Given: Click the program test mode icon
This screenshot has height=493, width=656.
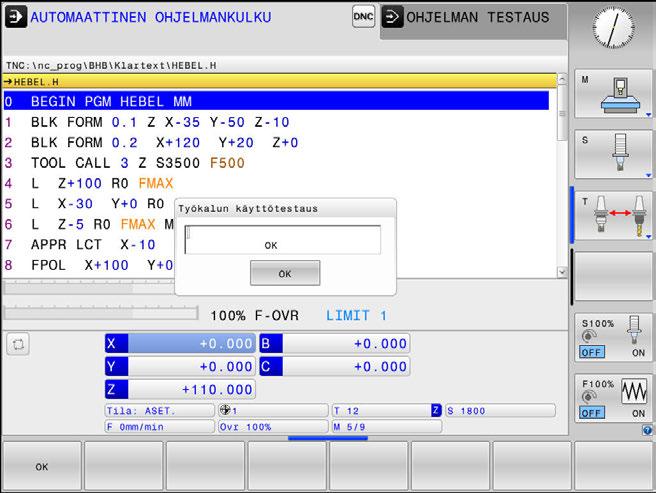Looking at the screenshot, I should [392, 17].
